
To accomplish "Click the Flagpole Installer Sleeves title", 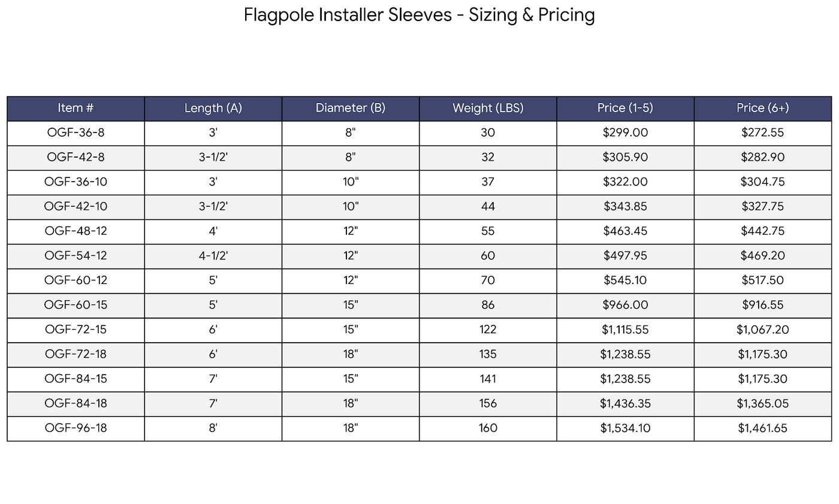I will tap(419, 15).
